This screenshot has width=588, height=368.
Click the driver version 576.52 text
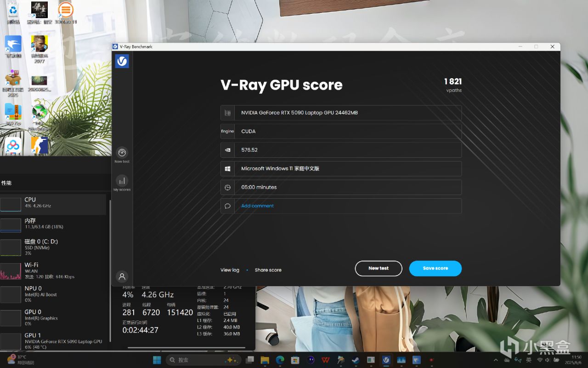(249, 150)
